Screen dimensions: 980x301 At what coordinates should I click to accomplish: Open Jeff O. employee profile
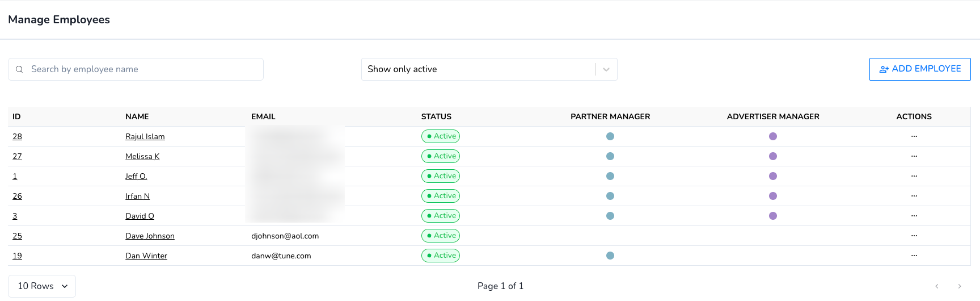(x=136, y=176)
